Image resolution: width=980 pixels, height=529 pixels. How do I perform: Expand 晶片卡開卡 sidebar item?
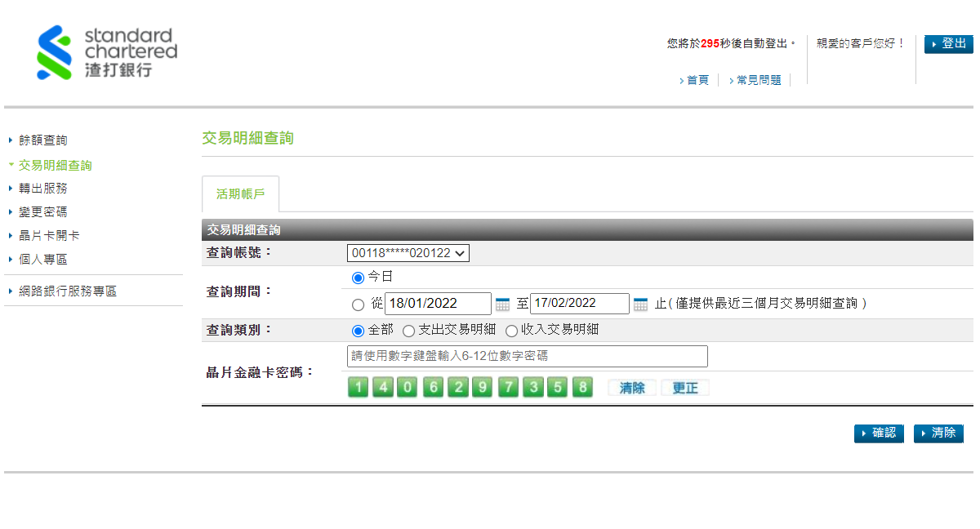(49, 236)
